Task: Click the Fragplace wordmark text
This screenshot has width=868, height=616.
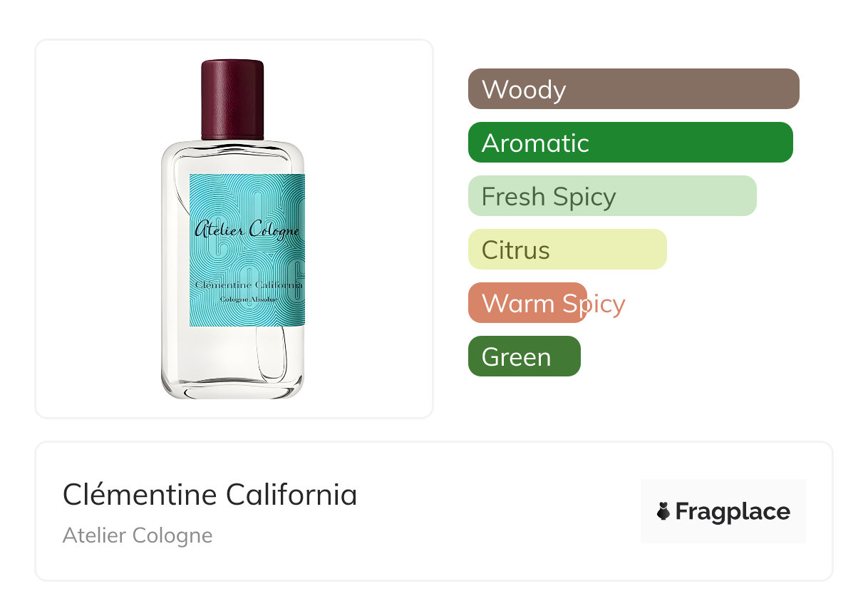Action: click(733, 512)
